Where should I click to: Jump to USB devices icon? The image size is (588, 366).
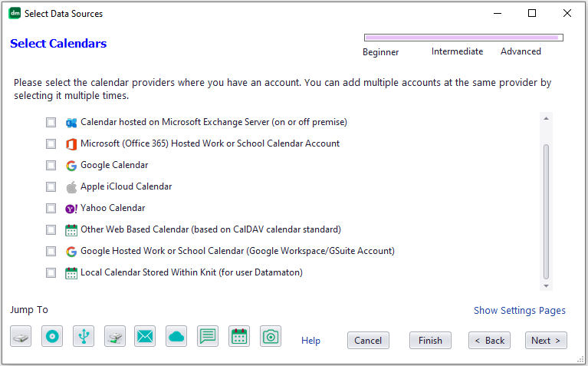point(84,336)
